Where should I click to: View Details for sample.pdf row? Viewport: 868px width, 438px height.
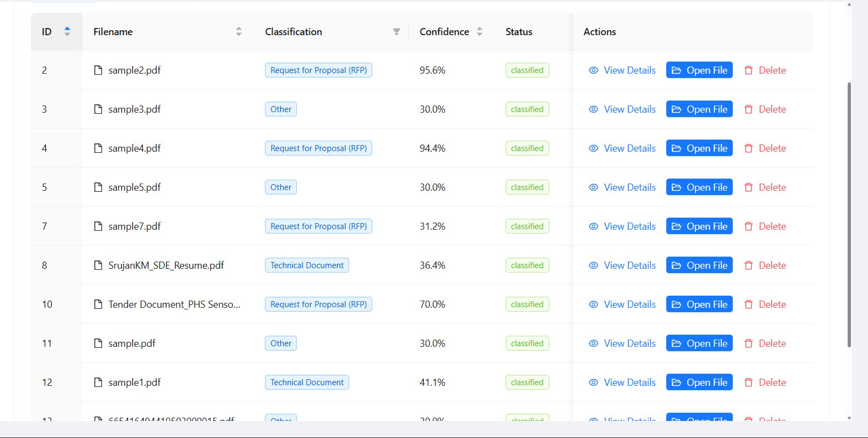622,343
